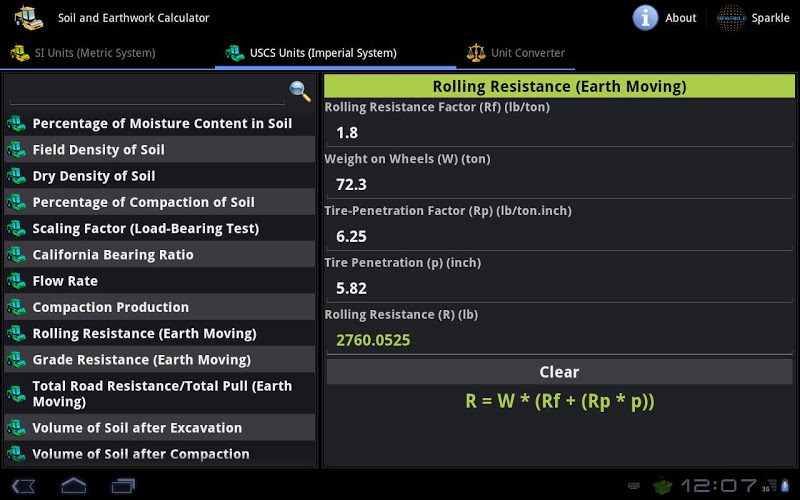800x500 pixels.
Task: Clear all rolling resistance inputs
Action: pos(559,372)
